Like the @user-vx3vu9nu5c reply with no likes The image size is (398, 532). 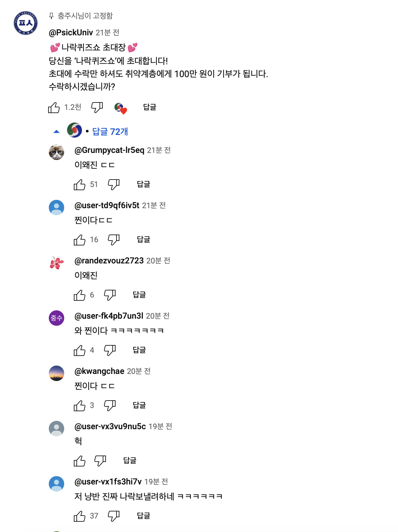[x=80, y=461]
